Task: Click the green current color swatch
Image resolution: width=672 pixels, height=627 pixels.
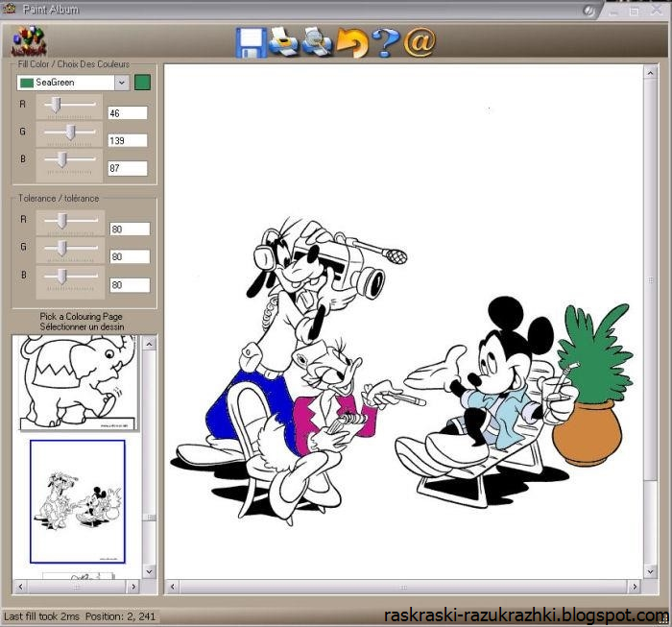Action: pos(142,83)
